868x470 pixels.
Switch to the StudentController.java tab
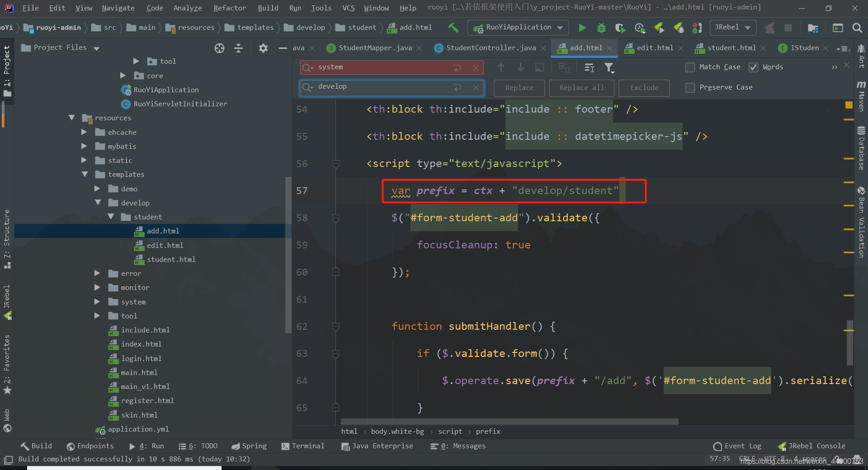pyautogui.click(x=491, y=48)
